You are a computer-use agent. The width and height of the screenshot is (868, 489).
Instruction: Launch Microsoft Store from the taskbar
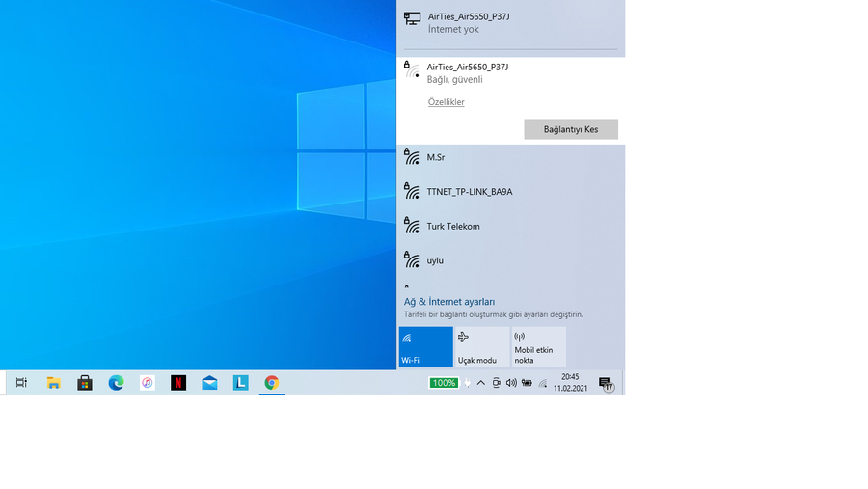[x=85, y=383]
